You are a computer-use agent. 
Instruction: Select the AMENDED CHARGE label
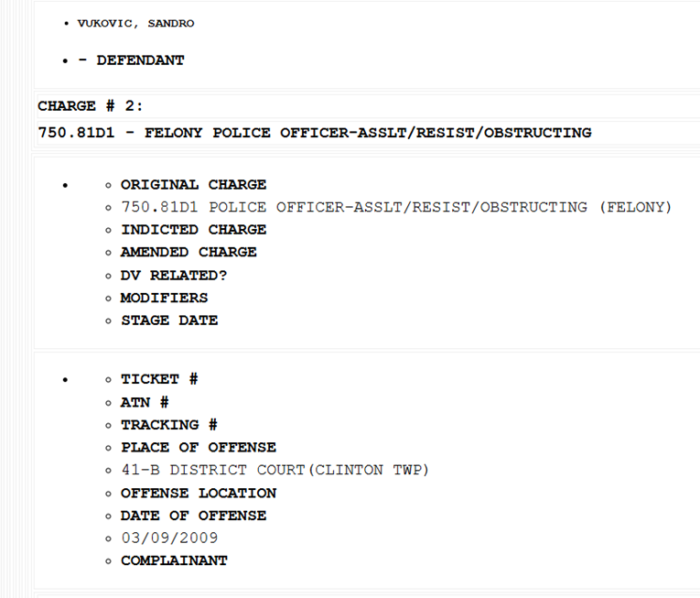pos(188,252)
